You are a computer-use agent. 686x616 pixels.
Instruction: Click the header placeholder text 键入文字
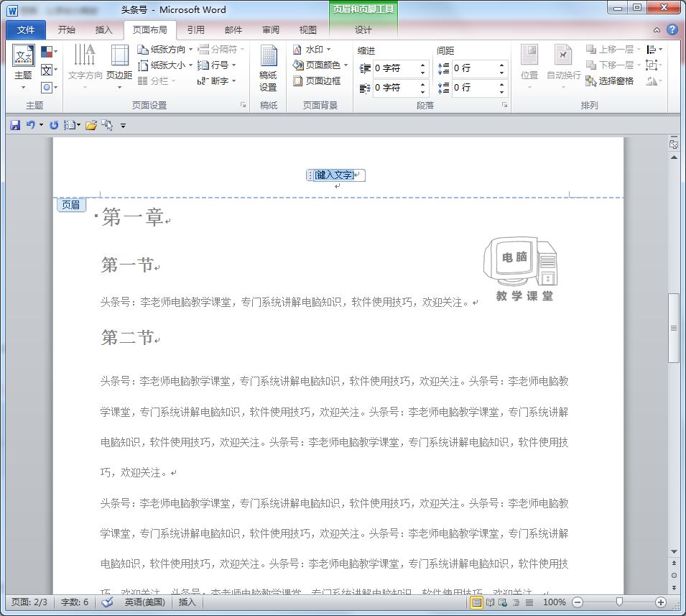coord(335,175)
